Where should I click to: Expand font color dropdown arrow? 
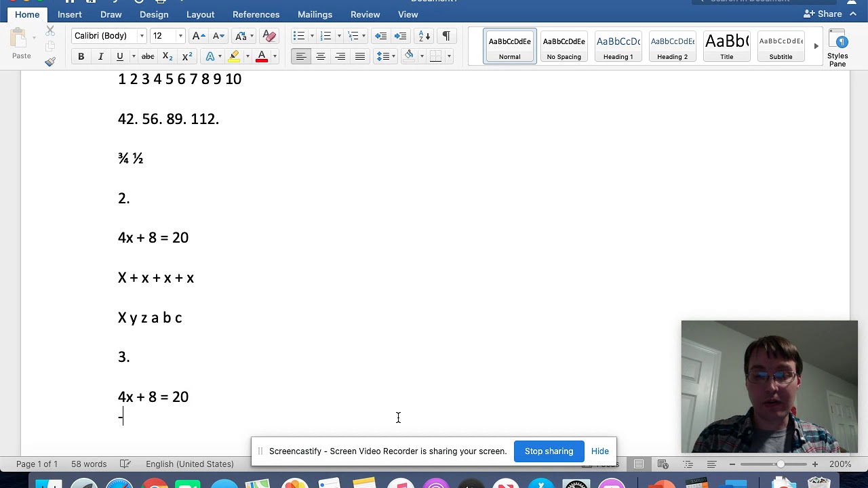click(275, 56)
